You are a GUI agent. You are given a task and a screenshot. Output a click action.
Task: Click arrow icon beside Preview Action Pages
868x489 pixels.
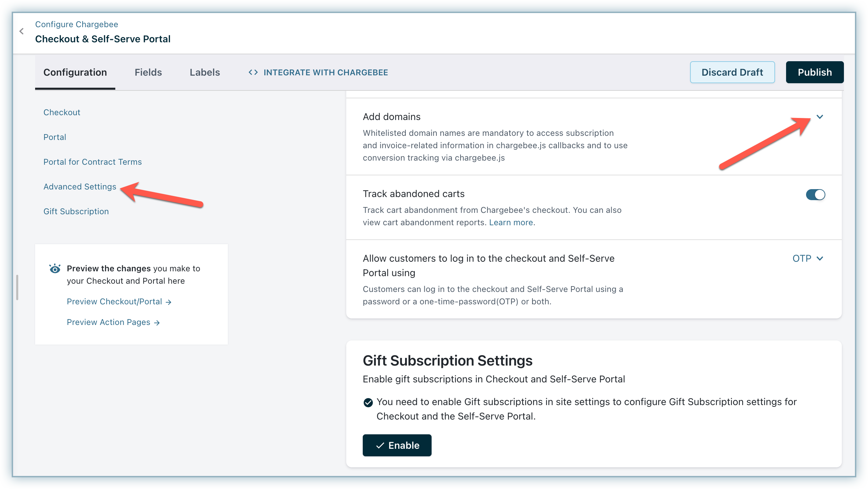157,323
